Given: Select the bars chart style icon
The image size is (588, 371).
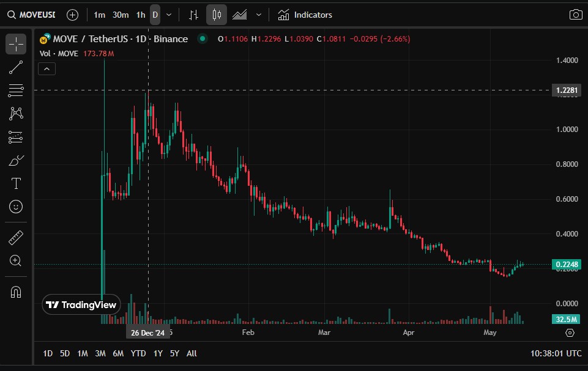Looking at the screenshot, I should point(193,15).
